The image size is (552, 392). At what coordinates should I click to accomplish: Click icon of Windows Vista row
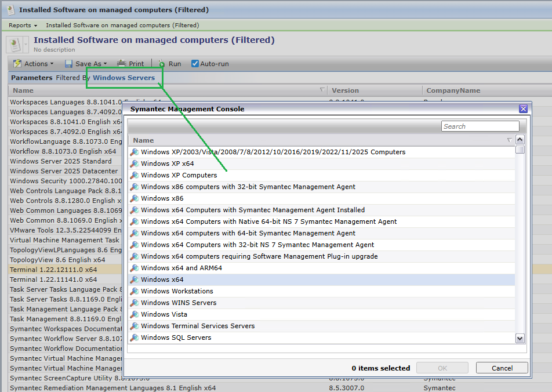(134, 314)
